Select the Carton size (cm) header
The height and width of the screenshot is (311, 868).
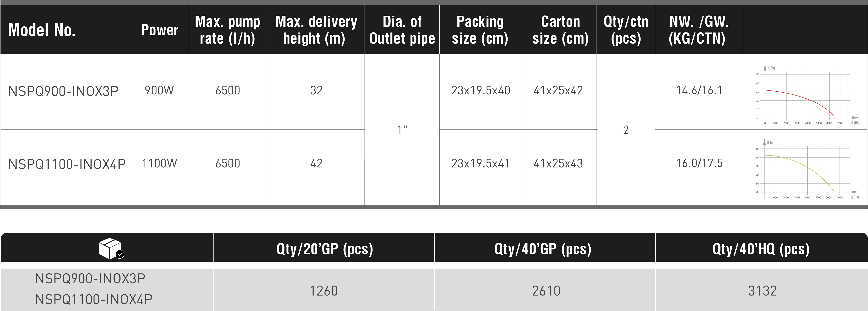coord(560,30)
